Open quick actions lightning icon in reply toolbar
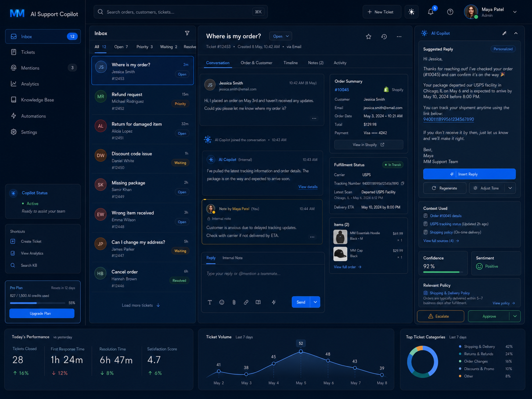The height and width of the screenshot is (399, 532). (274, 302)
